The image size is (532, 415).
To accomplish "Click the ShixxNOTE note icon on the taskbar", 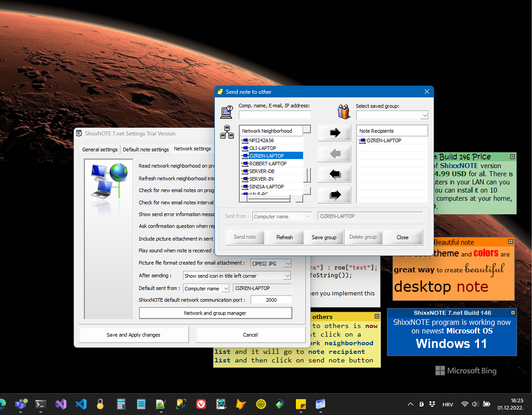I will pyautogui.click(x=300, y=404).
